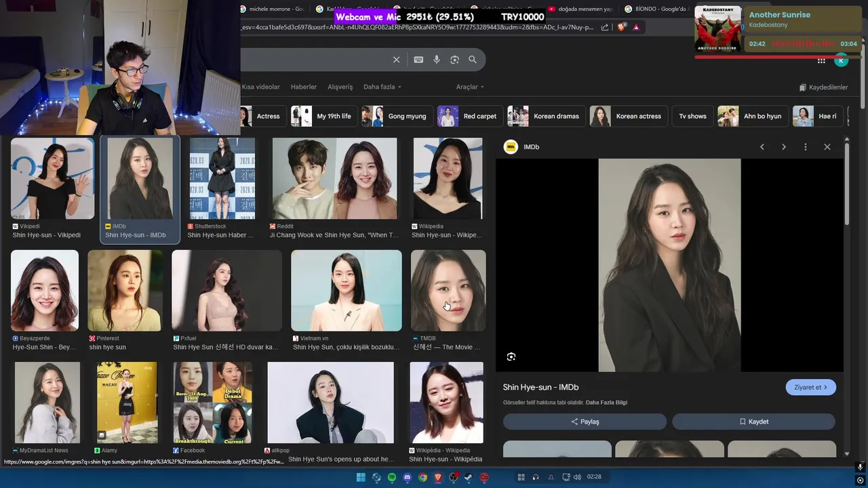Screen dimensions: 868x488
Task: Open the Pinterest 'shin hye sun' thumbnail
Action: (x=125, y=291)
